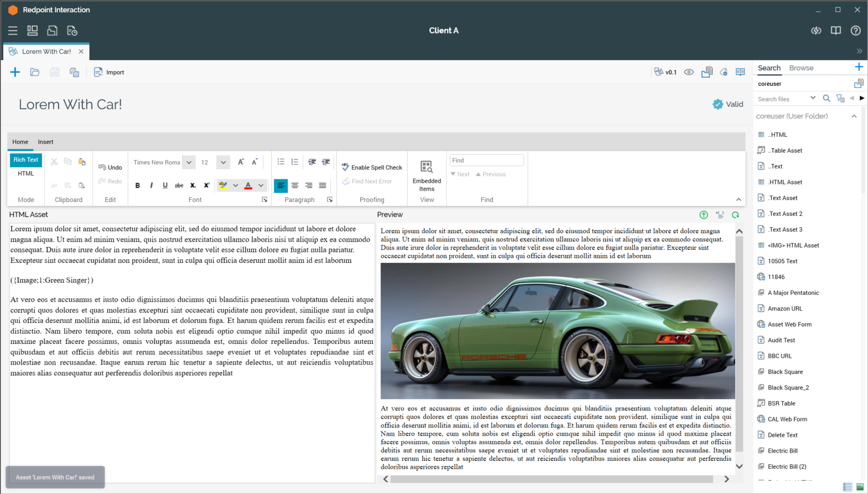Toggle the preview eye icon
The width and height of the screenshot is (868, 494).
(689, 72)
